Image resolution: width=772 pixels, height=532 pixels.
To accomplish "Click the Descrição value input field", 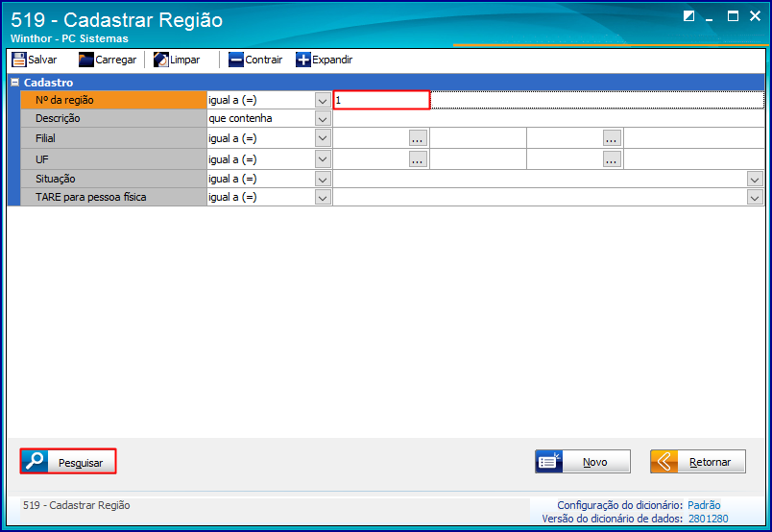I will [548, 118].
